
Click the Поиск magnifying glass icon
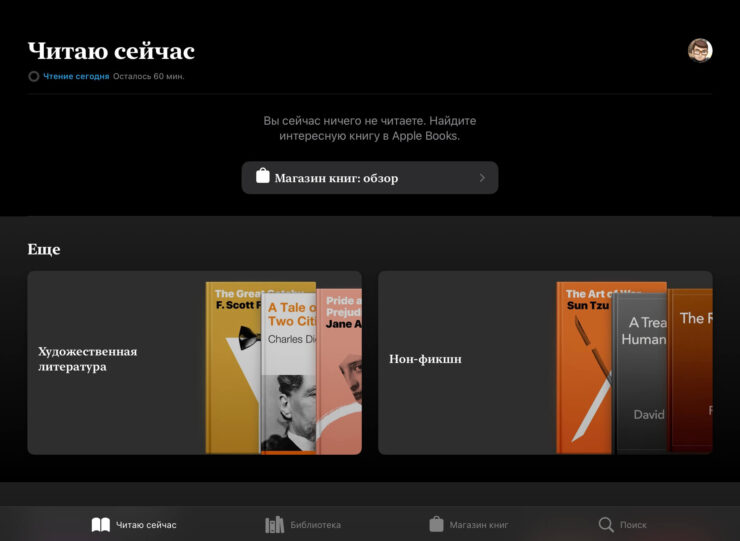click(x=606, y=525)
